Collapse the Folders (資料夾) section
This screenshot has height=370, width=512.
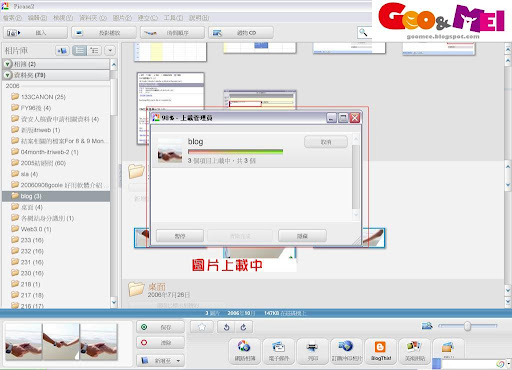pos(7,75)
